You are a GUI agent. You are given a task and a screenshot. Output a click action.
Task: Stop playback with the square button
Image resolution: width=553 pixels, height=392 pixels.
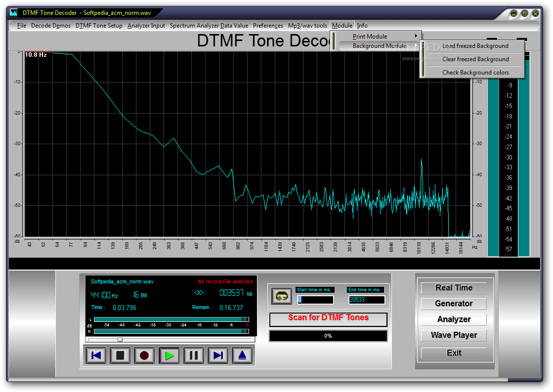pyautogui.click(x=120, y=355)
